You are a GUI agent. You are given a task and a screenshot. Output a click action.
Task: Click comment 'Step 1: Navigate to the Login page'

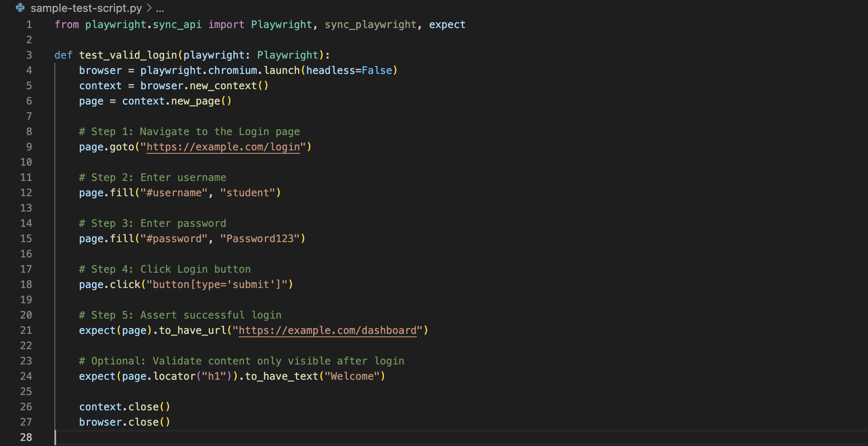coord(190,132)
